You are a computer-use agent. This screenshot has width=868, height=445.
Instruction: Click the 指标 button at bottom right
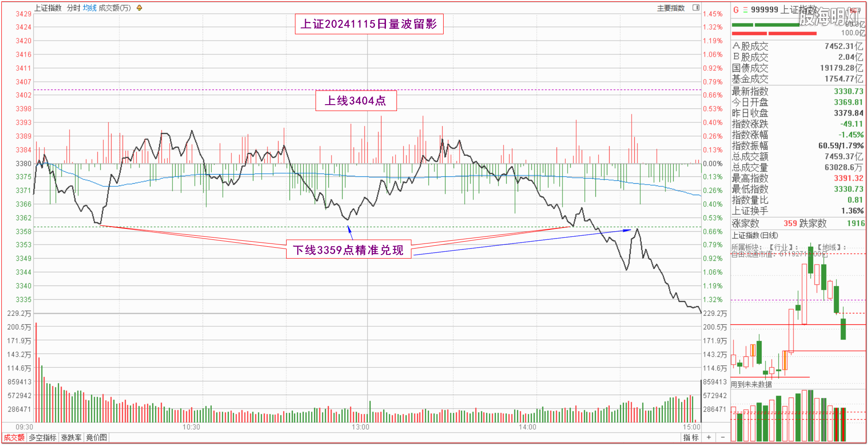(x=691, y=438)
